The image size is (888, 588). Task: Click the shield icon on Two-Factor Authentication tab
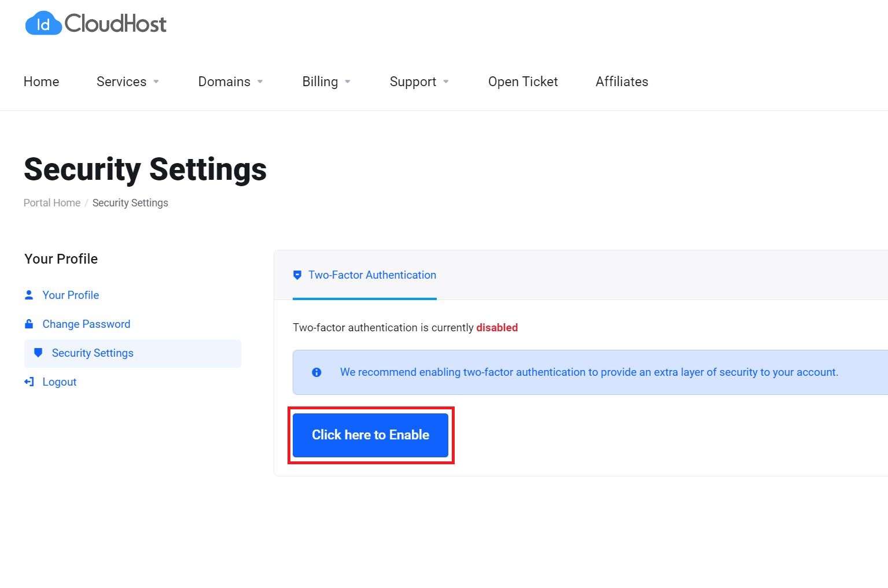(x=297, y=275)
